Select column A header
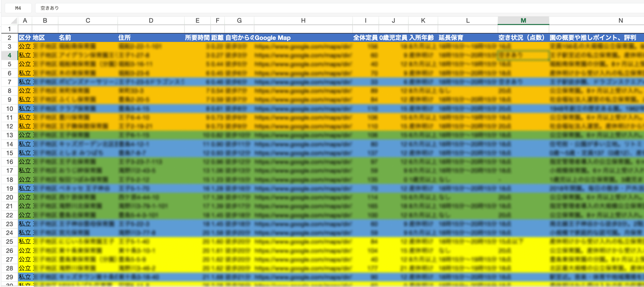The width and height of the screenshot is (644, 287). tap(25, 21)
